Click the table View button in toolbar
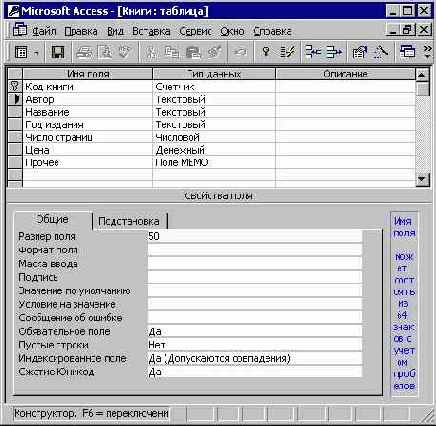436x426 pixels. click(21, 52)
